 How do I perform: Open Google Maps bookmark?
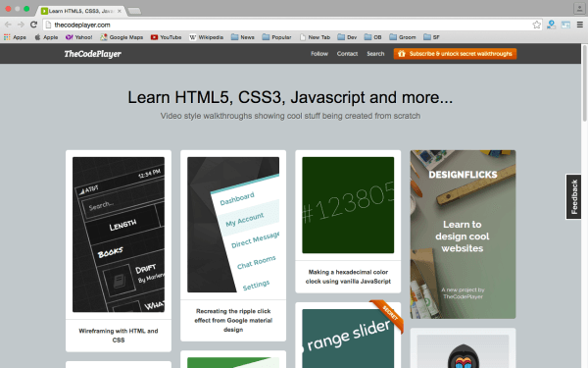click(122, 37)
